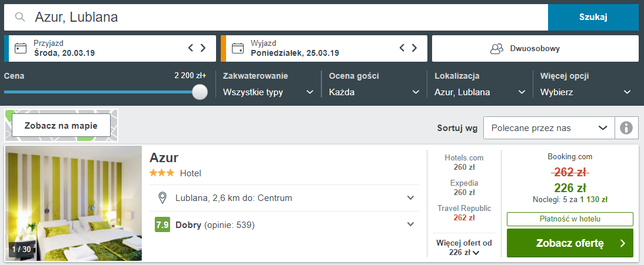Viewport: 644px width, 265px height.
Task: Open the Sortuj wg dropdown
Action: (x=549, y=128)
